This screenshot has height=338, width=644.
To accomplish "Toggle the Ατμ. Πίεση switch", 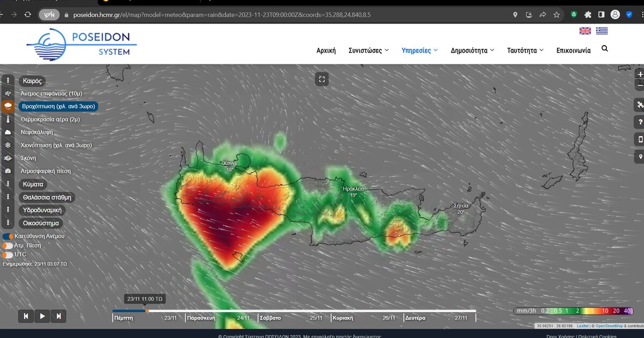I will 8,246.
